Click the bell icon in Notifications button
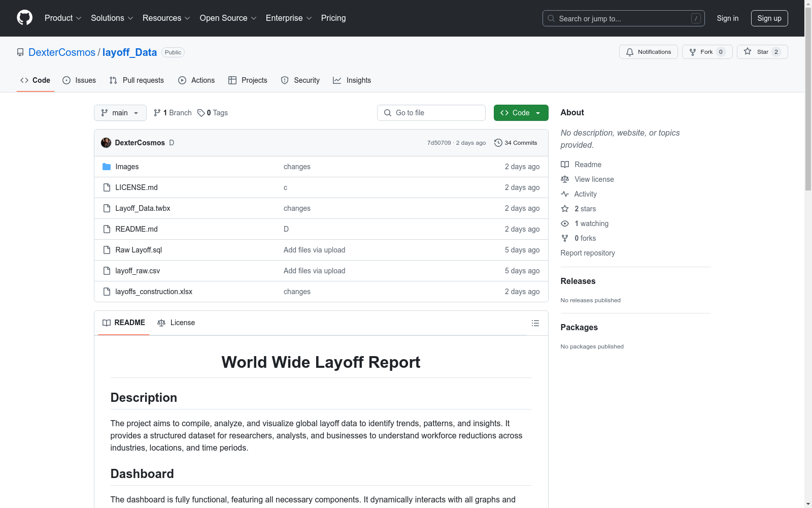 tap(630, 52)
